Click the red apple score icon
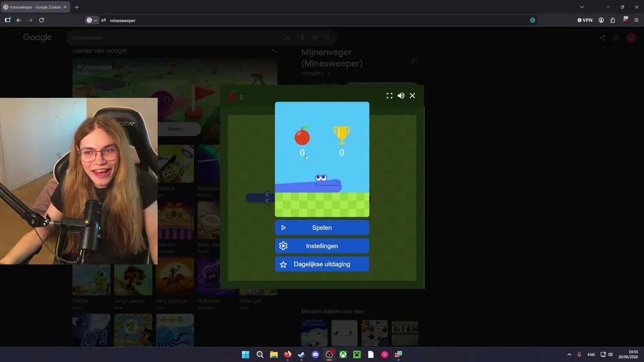 click(302, 136)
